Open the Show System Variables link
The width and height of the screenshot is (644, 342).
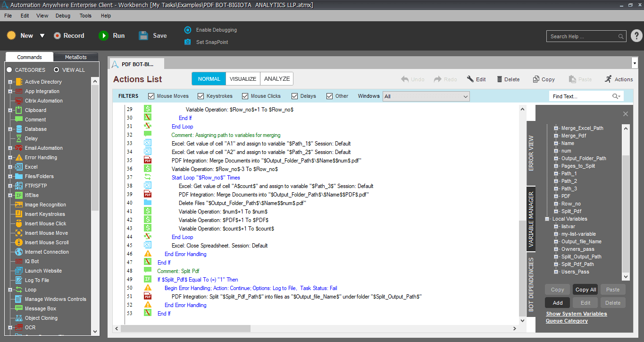click(x=577, y=314)
